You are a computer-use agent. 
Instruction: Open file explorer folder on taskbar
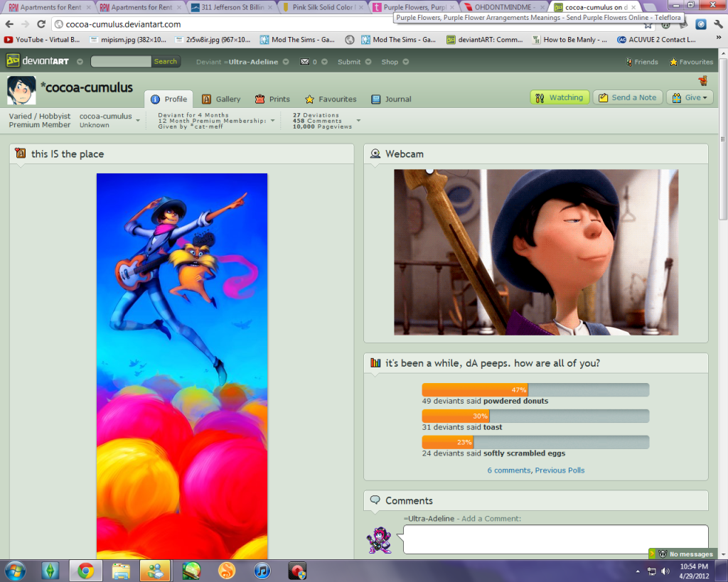tap(121, 571)
